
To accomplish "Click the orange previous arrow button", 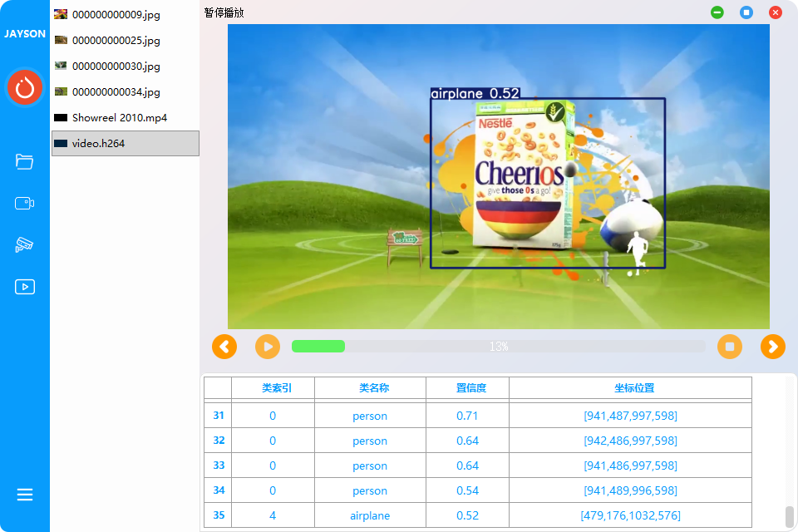I will click(224, 347).
